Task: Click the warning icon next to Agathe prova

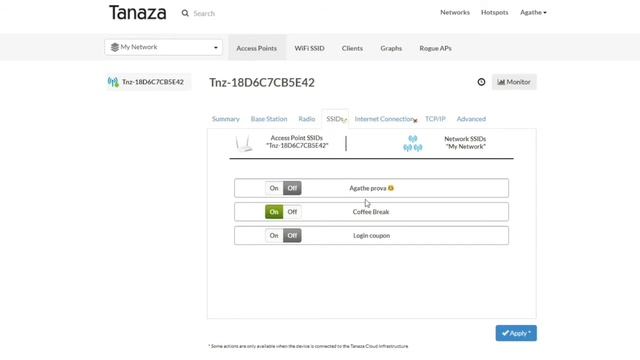Action: click(x=391, y=188)
